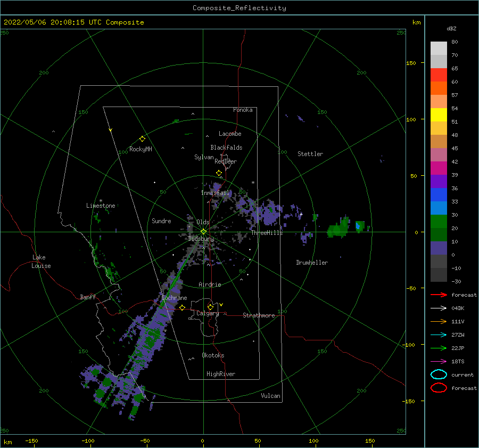The width and height of the screenshot is (479, 448).
Task: Click the dBZ legend heading
Action: [451, 29]
